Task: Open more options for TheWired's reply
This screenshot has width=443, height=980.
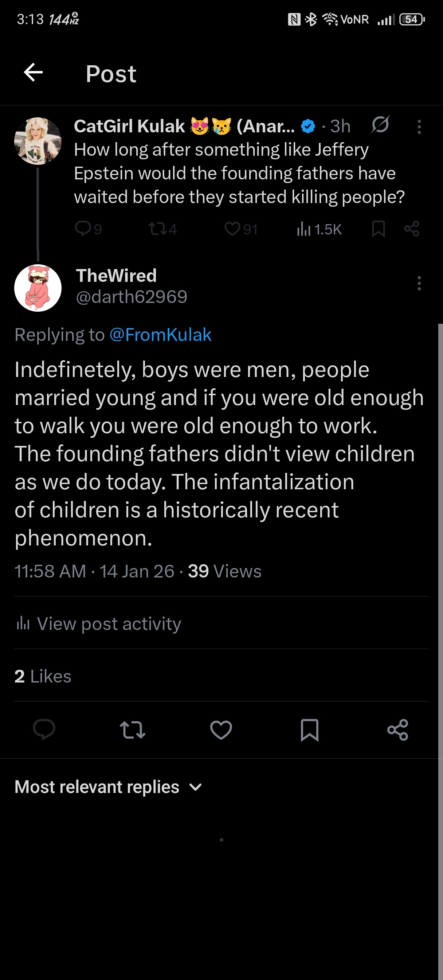Action: pos(419,283)
